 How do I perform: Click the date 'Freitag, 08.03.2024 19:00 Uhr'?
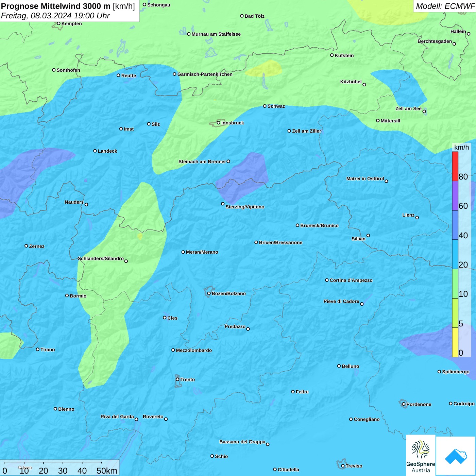tap(55, 16)
